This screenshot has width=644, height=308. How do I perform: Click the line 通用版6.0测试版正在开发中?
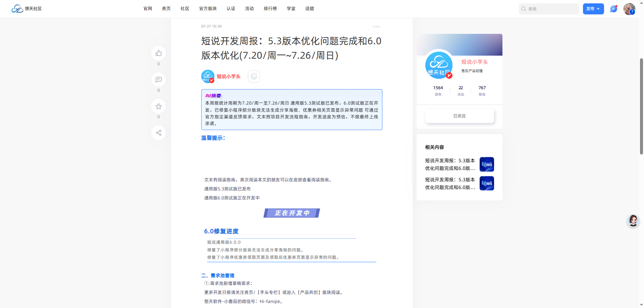(232, 198)
